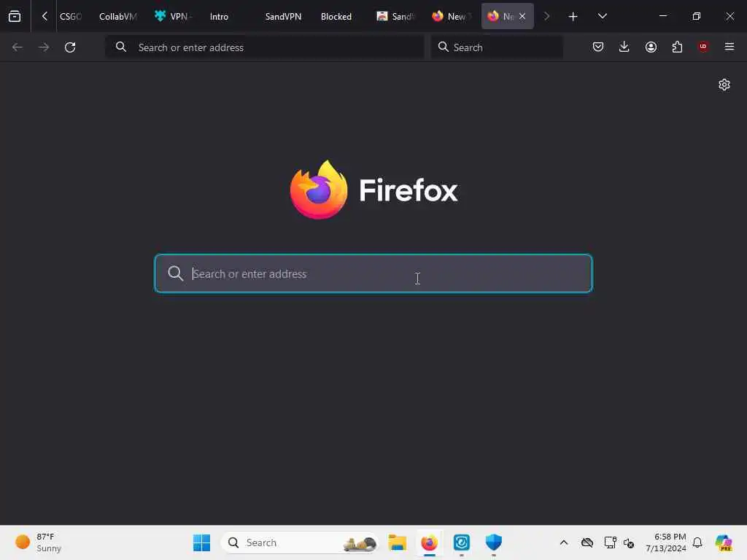
Task: Go back one page
Action: 18,47
